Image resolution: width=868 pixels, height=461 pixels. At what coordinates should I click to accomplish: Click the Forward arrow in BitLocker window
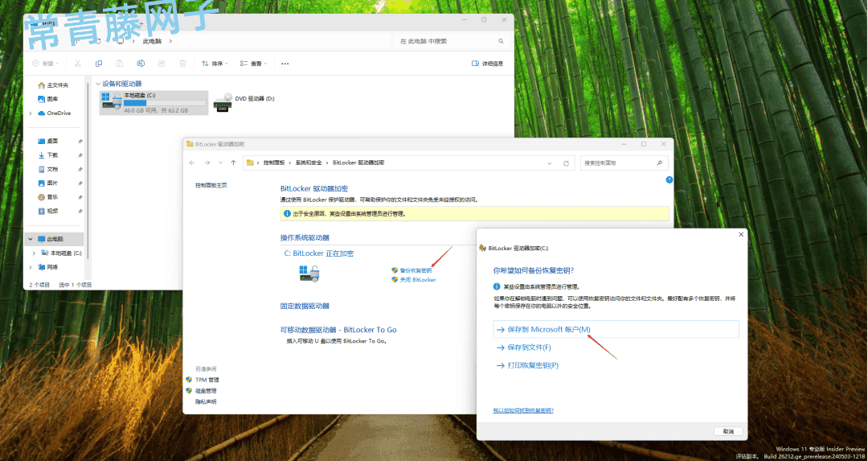207,163
